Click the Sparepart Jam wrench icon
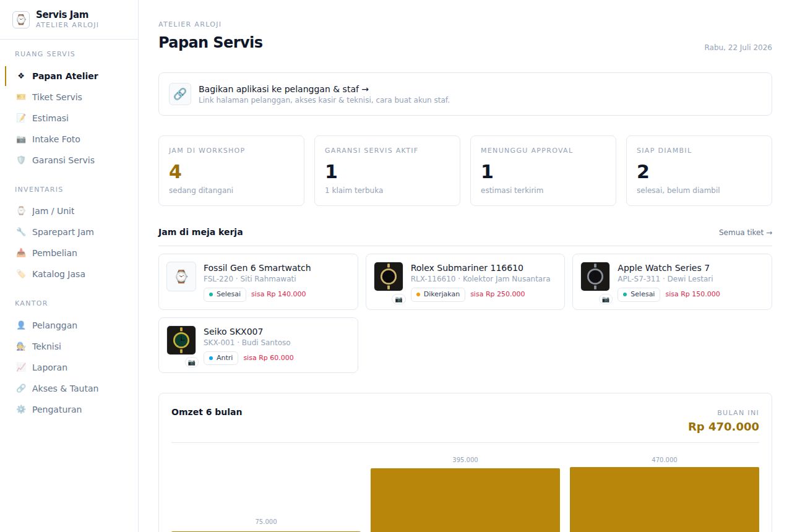 (x=21, y=232)
